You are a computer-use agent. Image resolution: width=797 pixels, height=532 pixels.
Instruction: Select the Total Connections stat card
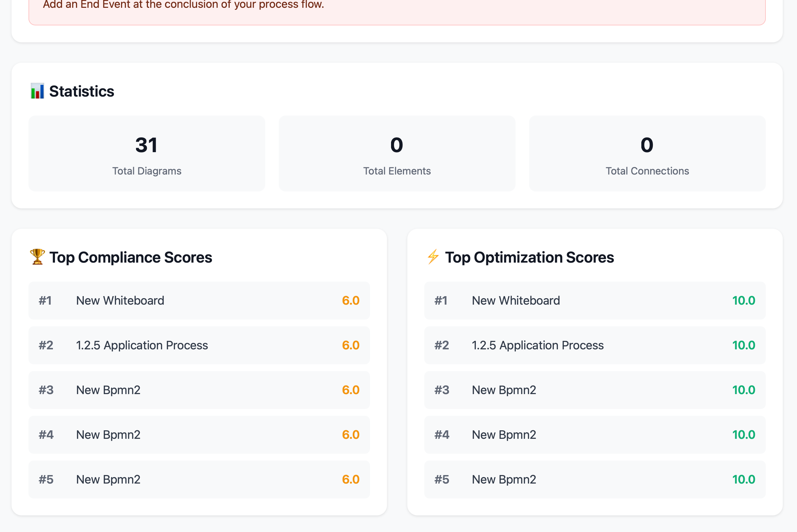pos(647,154)
